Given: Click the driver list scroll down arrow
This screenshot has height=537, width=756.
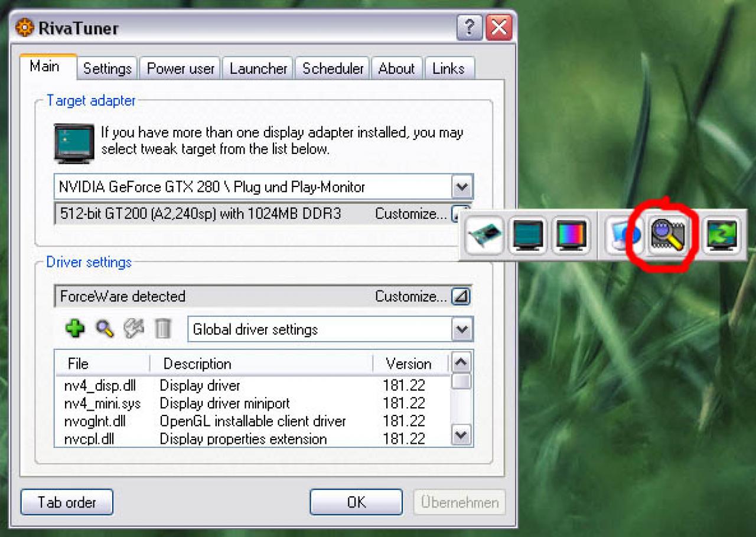Looking at the screenshot, I should 461,436.
